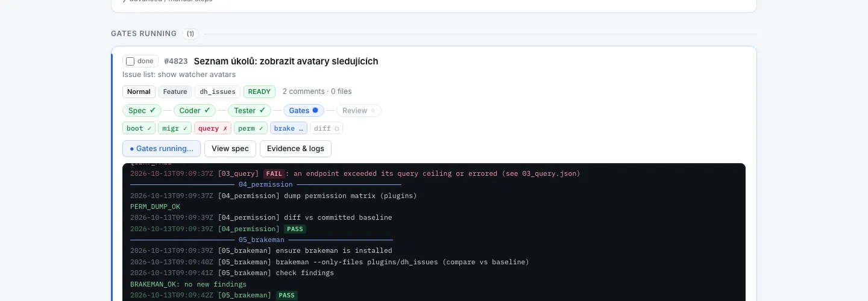Viewport: 868px width, 301px height.
Task: Check the done checkbox for issue #4823
Action: tap(130, 61)
